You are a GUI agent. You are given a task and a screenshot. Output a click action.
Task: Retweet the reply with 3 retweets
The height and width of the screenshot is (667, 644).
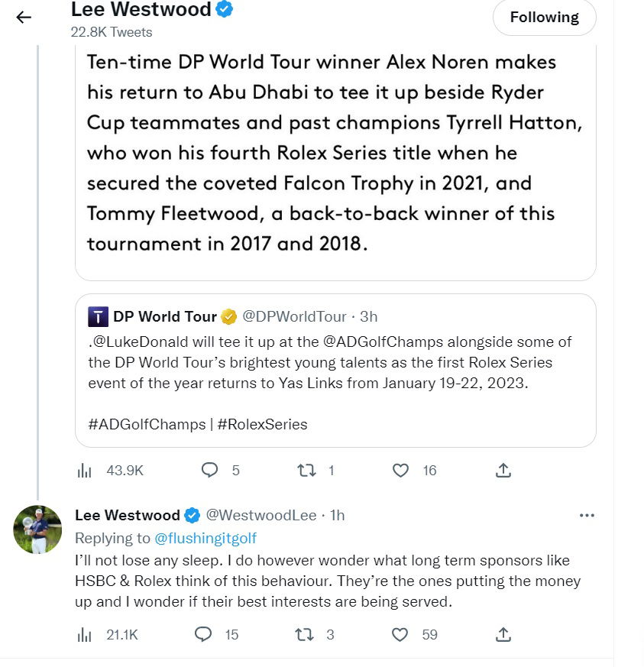(x=303, y=634)
